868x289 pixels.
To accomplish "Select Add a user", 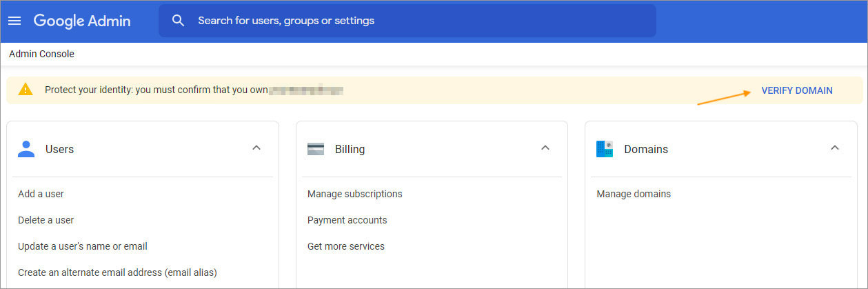I will coord(41,194).
